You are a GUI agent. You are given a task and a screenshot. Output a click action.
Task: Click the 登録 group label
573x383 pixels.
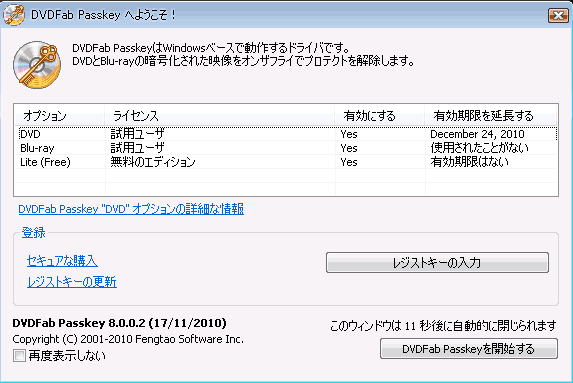33,232
